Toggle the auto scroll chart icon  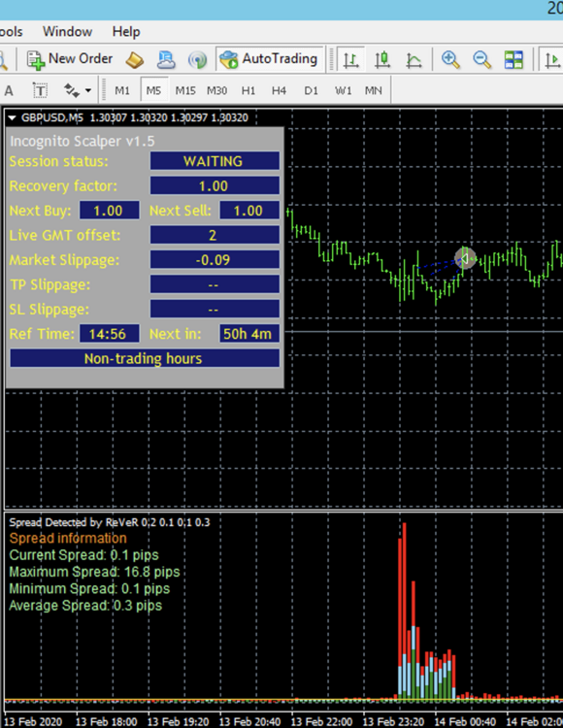(x=552, y=59)
